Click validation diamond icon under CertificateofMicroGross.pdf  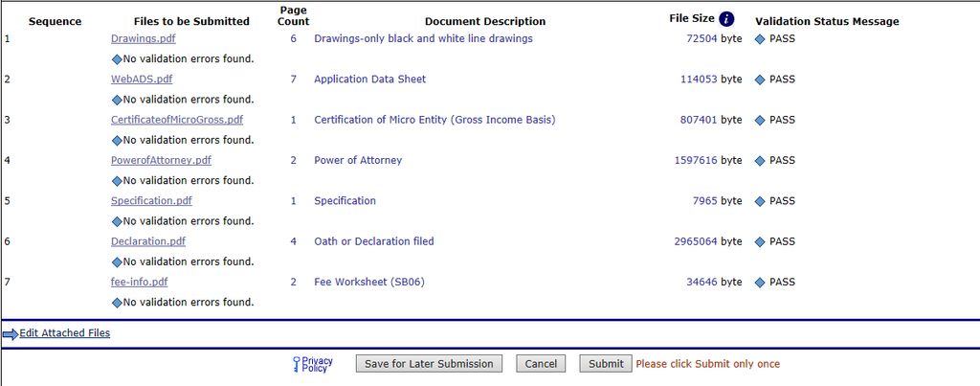(117, 141)
